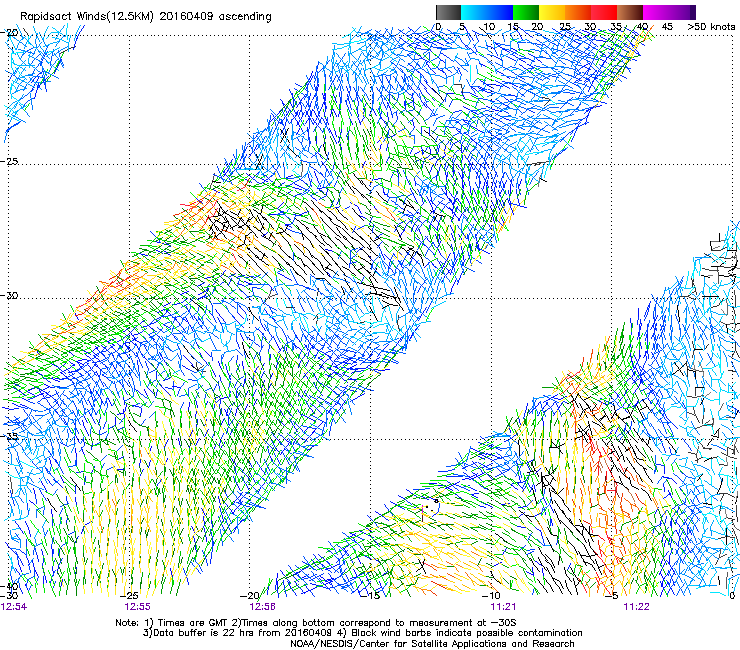This screenshot has height=650, width=740.
Task: Click the latitude label '-35' on left axis
Action: pos(9,437)
